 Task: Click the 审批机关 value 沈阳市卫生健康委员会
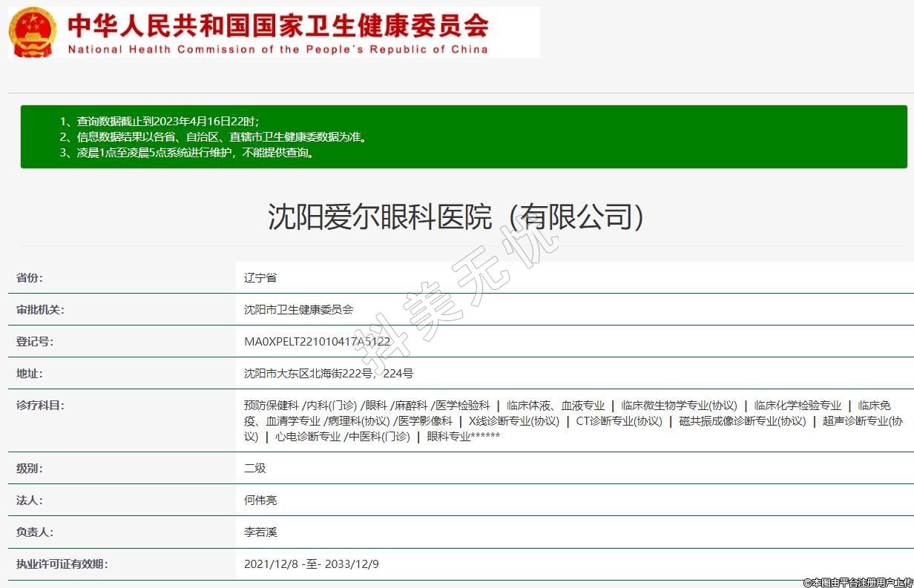tap(298, 310)
